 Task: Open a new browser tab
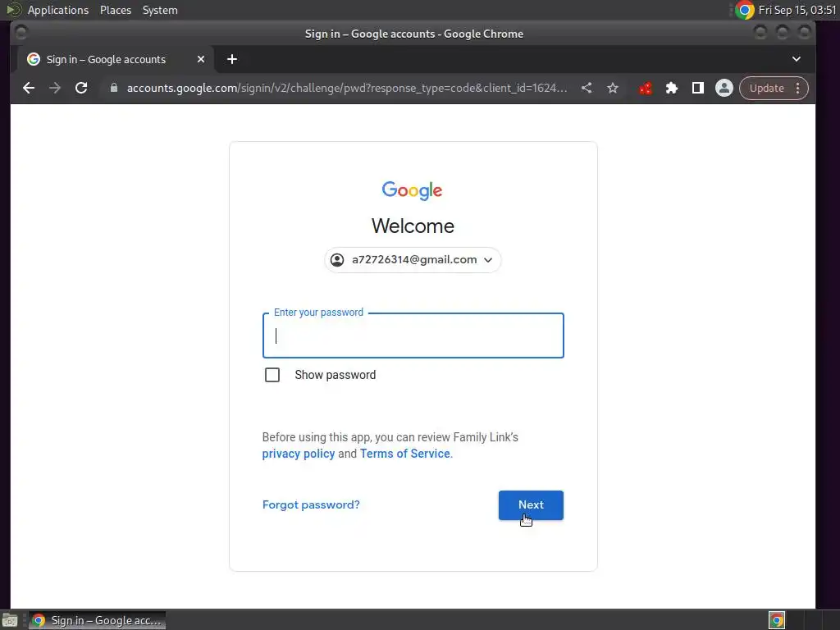[232, 59]
